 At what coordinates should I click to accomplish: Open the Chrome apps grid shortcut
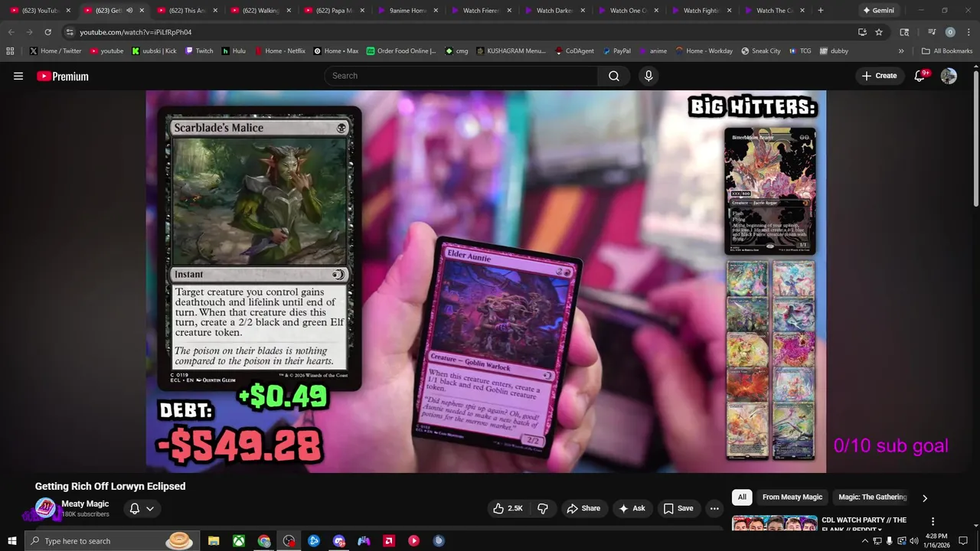coord(10,51)
